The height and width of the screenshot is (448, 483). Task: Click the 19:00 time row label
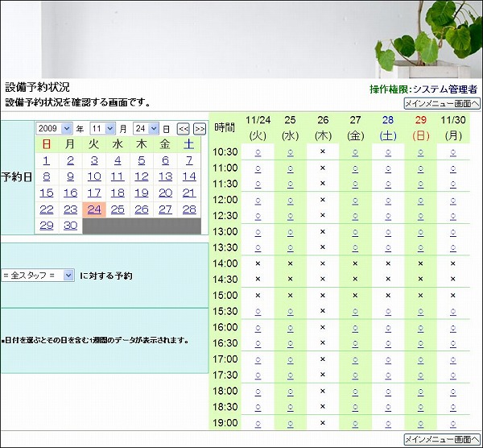(225, 423)
